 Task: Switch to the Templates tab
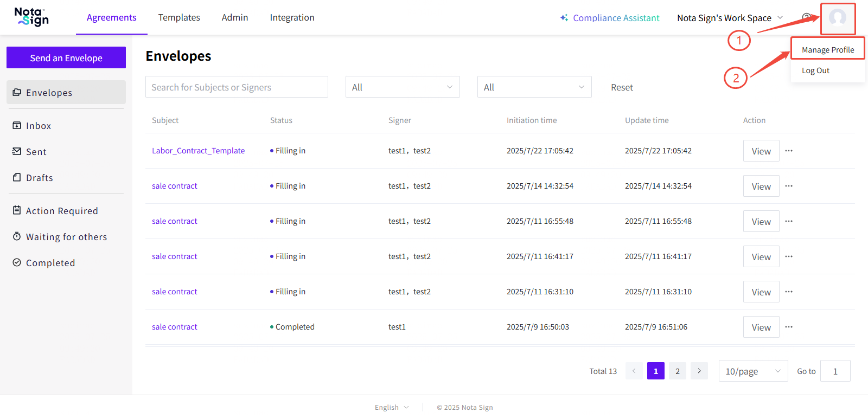(179, 17)
